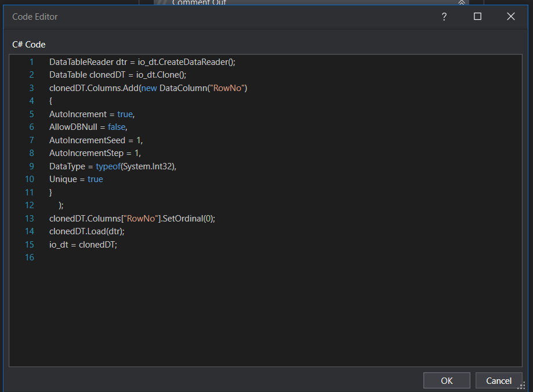533x392 pixels.
Task: Click the true keyword after AutoIncrement
Action: click(124, 114)
